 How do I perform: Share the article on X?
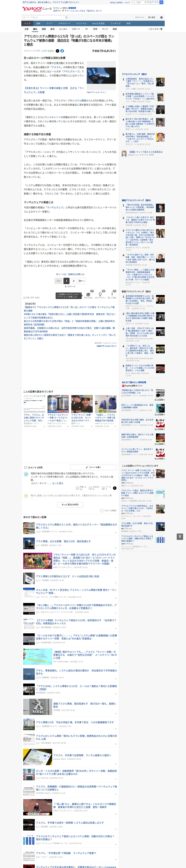[57, 51]
